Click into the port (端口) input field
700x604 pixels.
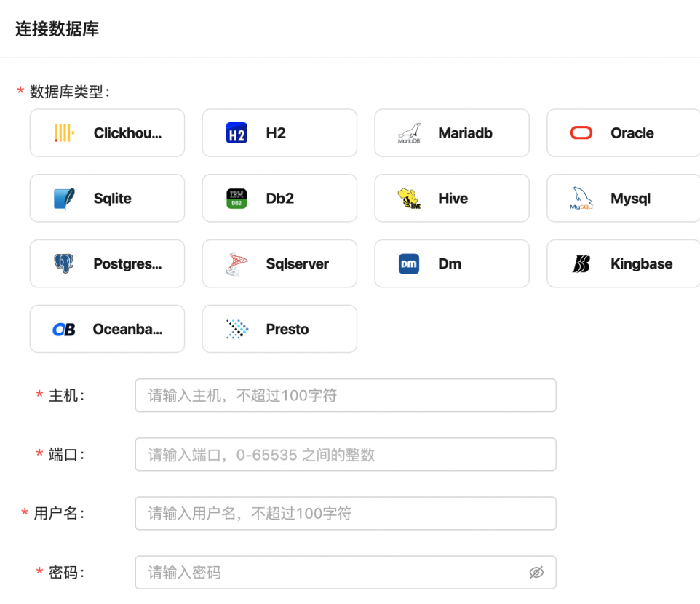345,454
